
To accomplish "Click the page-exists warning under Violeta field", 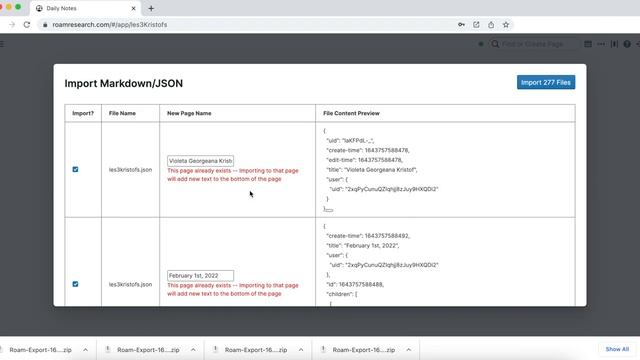I will tap(233, 175).
